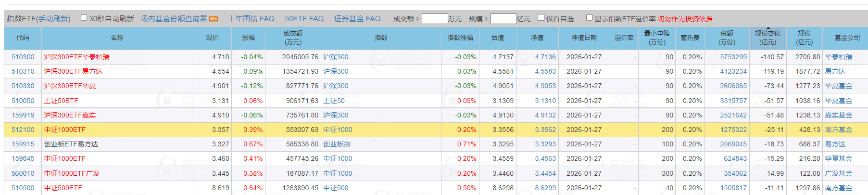Open 中证1000ETF name in highlighted row

pyautogui.click(x=65, y=130)
